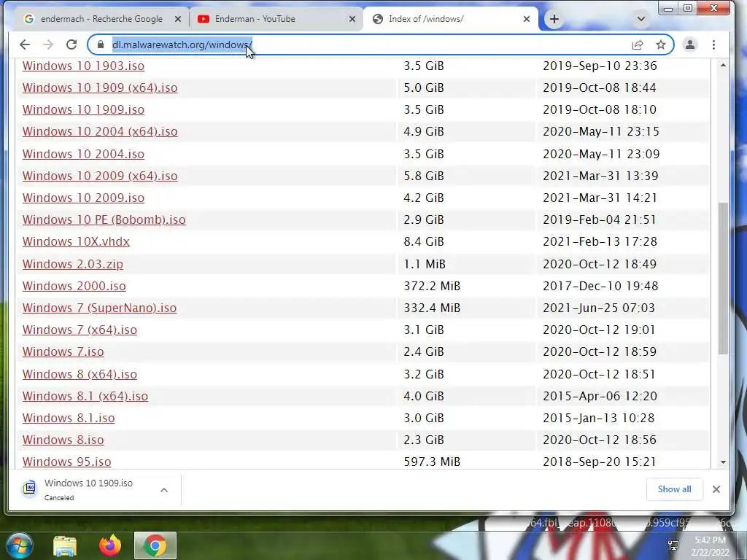Screen dimensions: 747x560
Task: Download Windows 8.iso
Action: click(63, 440)
